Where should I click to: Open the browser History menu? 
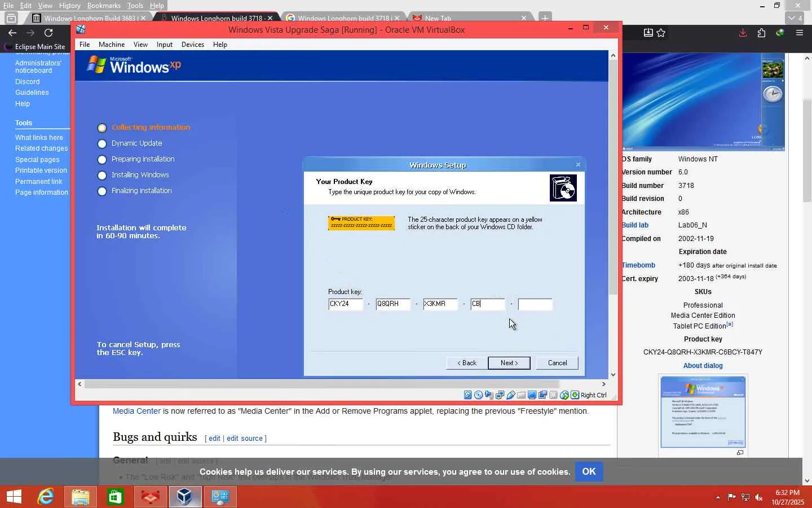[x=69, y=6]
